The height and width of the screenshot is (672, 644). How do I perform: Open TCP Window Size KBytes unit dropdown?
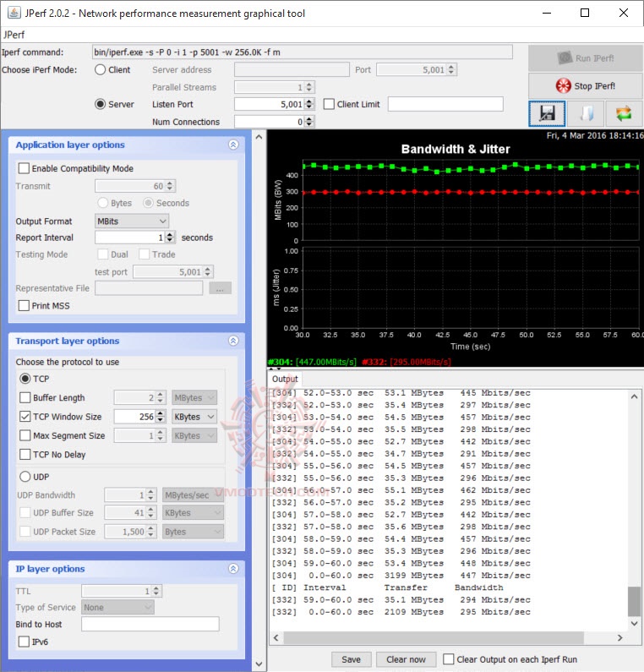tap(194, 417)
